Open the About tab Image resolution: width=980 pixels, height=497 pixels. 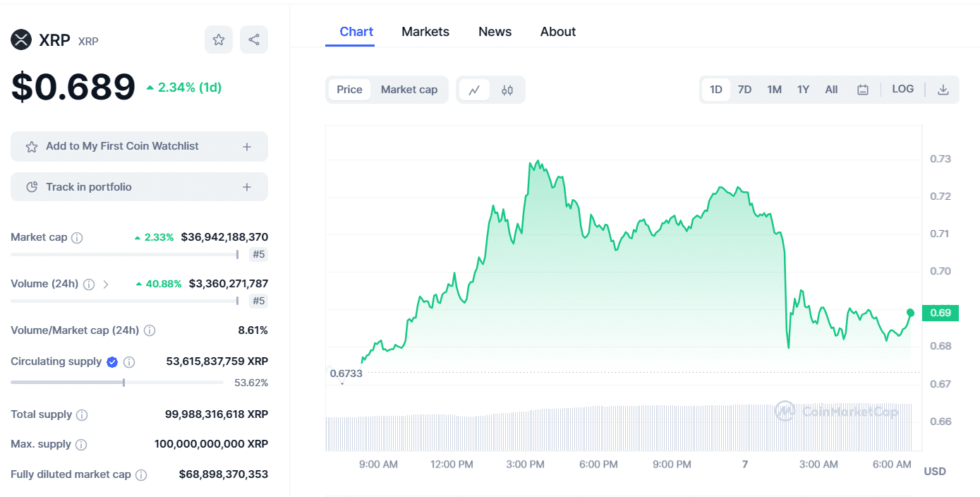558,32
